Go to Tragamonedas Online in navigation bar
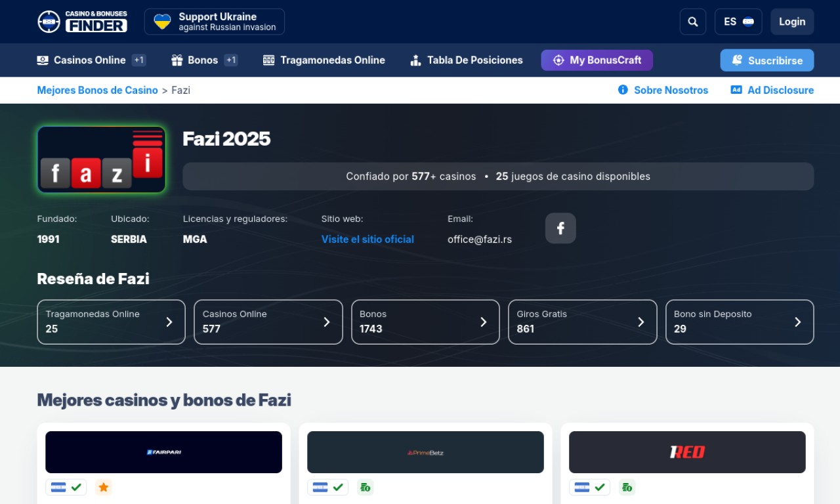This screenshot has width=840, height=504. coord(324,60)
